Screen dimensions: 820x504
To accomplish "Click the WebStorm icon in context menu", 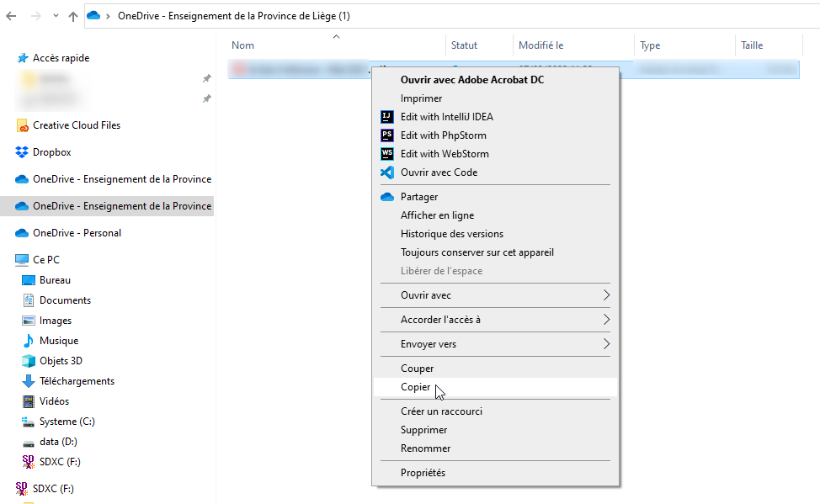I will (387, 154).
